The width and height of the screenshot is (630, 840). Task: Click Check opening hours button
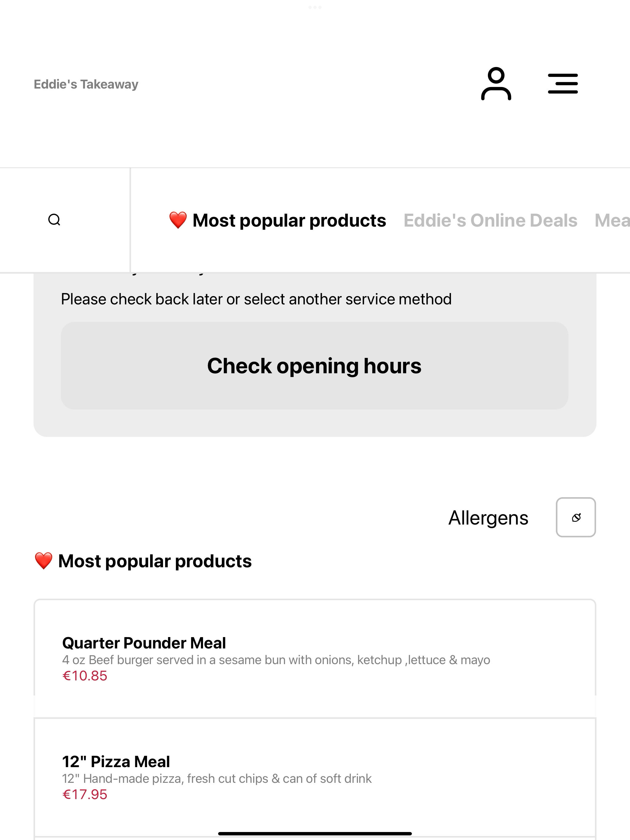(x=315, y=366)
